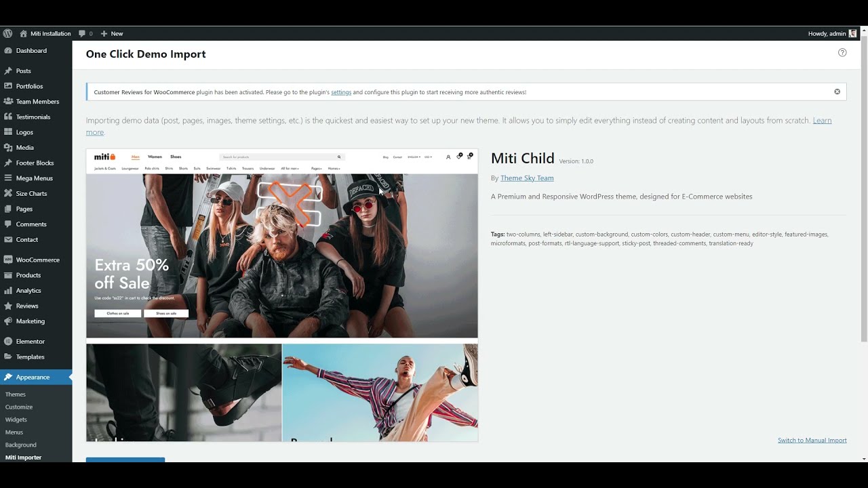
Task: Switch to Manual Import link
Action: pyautogui.click(x=812, y=441)
